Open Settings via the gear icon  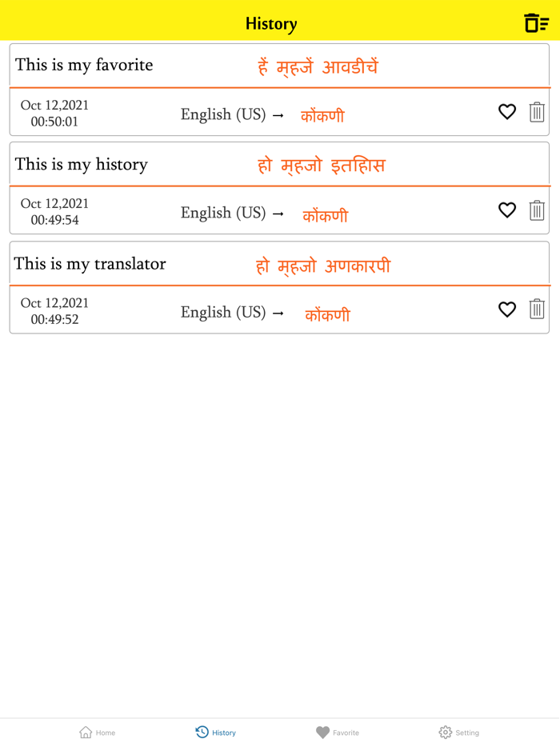coord(458,732)
